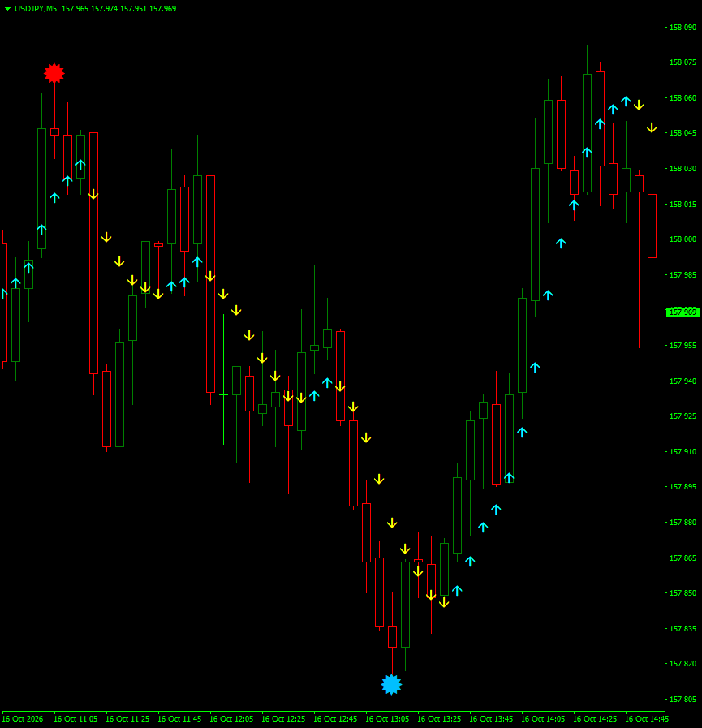Click the 158.075 price axis label

pos(683,62)
